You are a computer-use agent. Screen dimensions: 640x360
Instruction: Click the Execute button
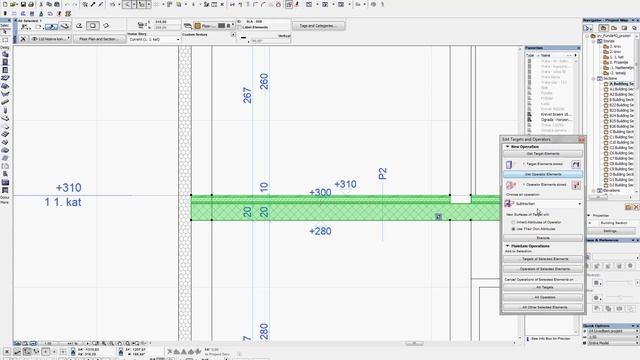tap(543, 238)
